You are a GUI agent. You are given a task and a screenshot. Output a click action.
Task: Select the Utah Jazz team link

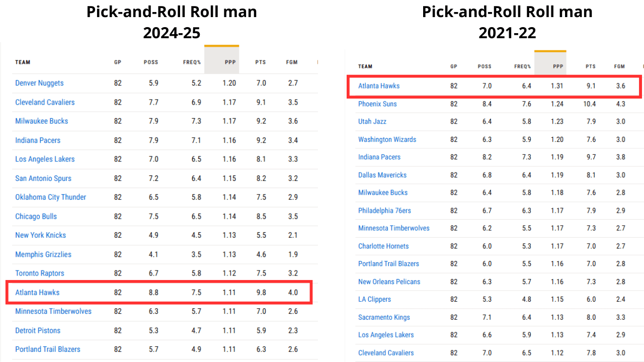(372, 122)
